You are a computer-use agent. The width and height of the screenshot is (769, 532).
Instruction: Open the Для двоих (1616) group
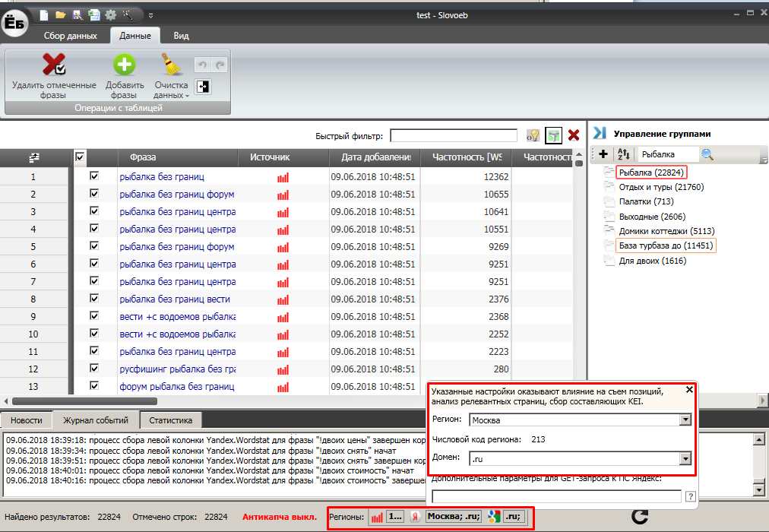coord(652,261)
